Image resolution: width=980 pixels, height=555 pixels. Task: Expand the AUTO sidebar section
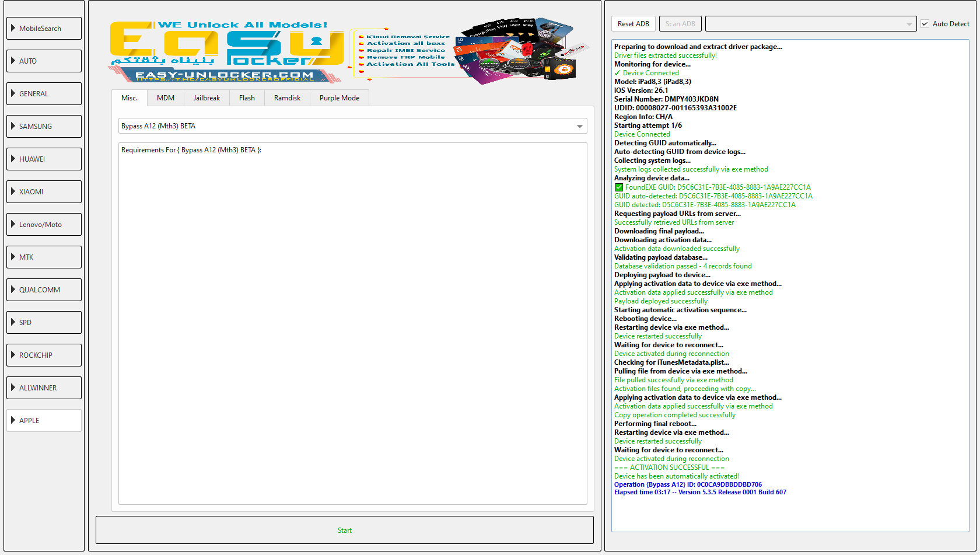[x=44, y=61]
